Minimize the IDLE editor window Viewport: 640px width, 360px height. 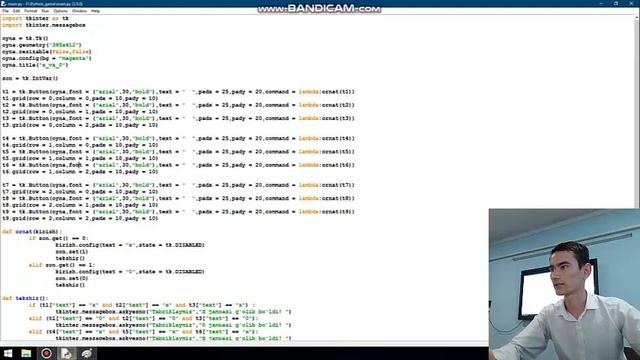click(601, 3)
